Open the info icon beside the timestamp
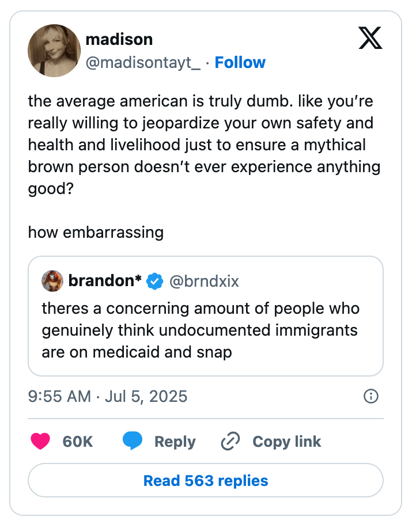This screenshot has height=532, width=416. [x=372, y=396]
